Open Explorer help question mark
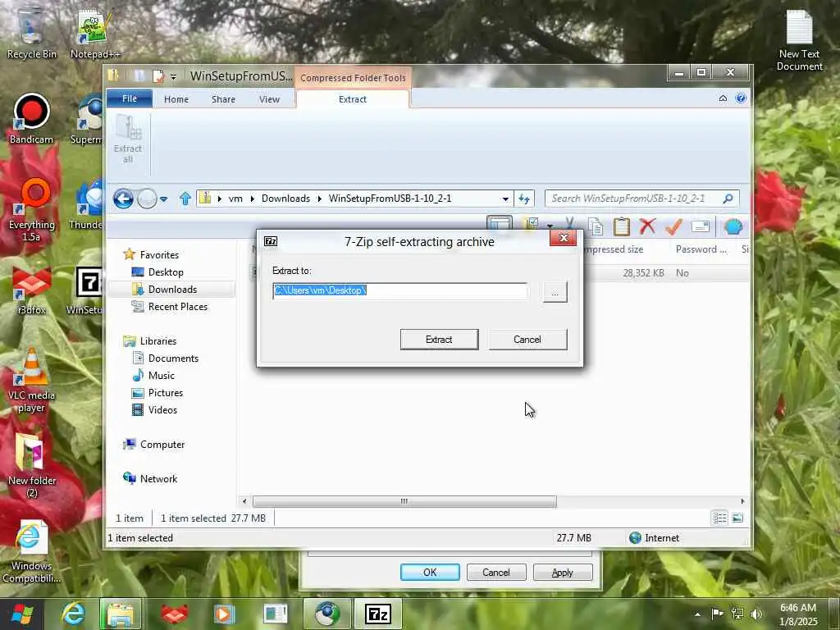This screenshot has width=840, height=630. click(741, 98)
